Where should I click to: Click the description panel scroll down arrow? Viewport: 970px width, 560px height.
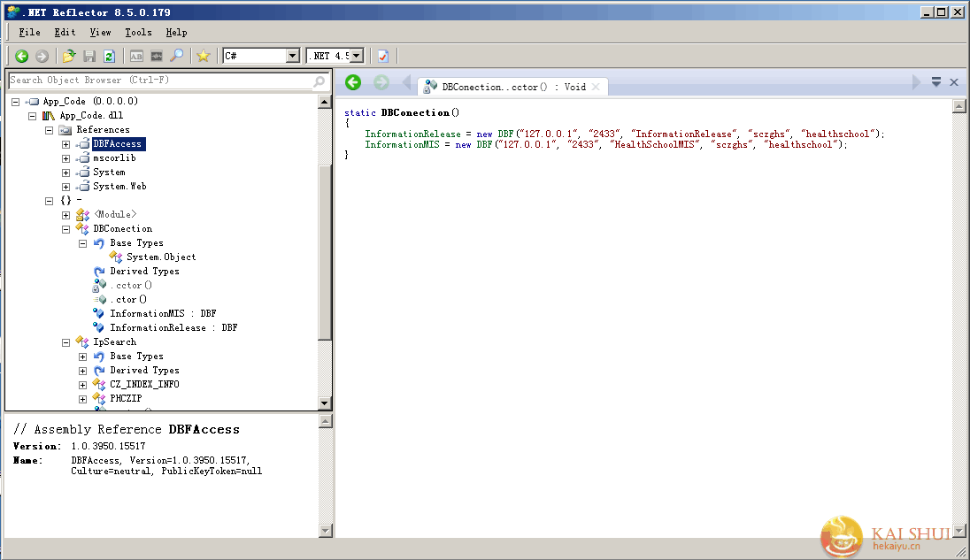(x=326, y=530)
